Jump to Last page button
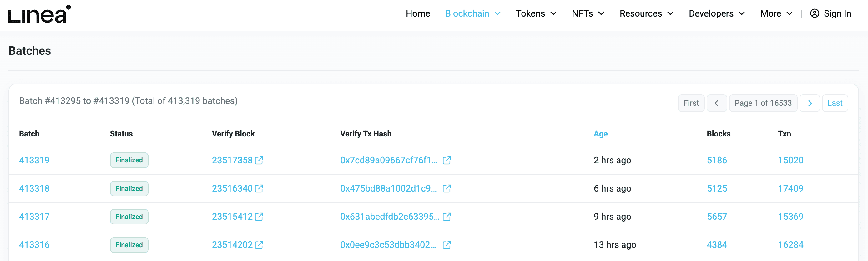Screen dimensions: 868x261 pos(835,103)
